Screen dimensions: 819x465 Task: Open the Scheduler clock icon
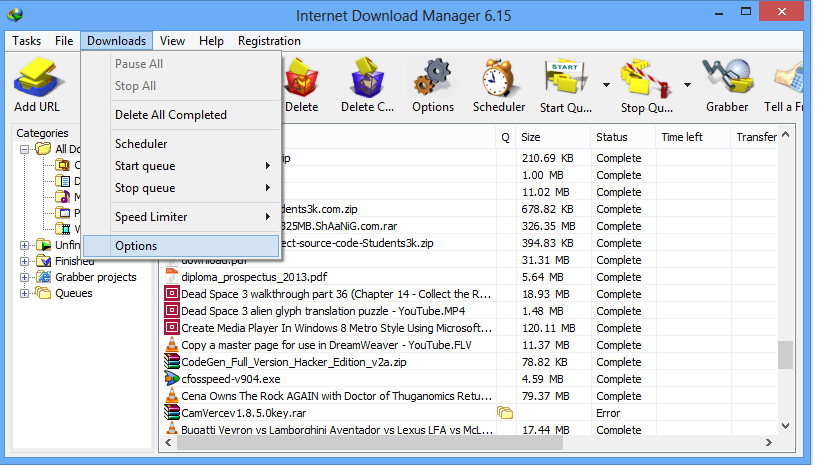[x=499, y=79]
